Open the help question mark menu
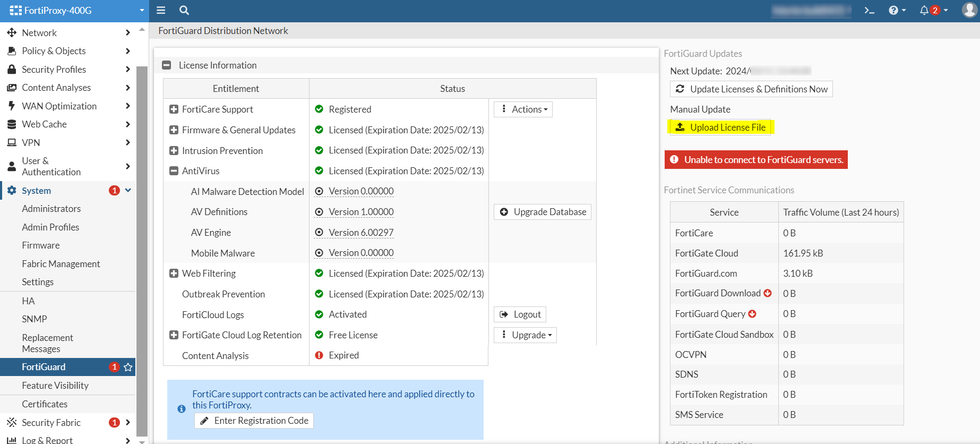 click(x=897, y=11)
